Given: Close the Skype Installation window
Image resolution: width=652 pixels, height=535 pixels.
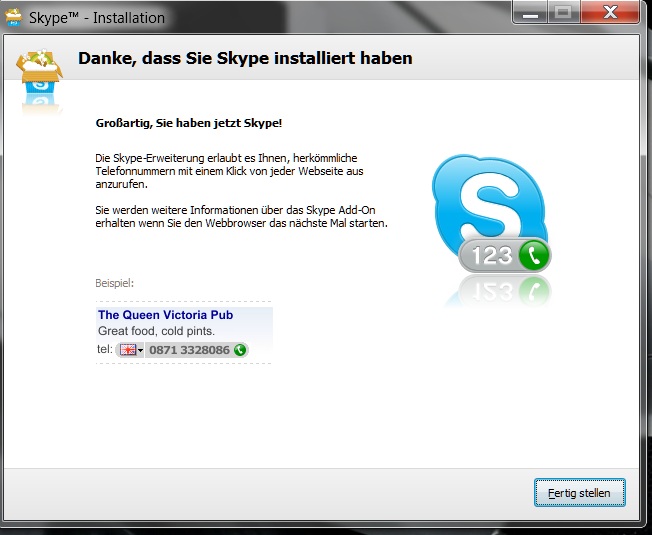Looking at the screenshot, I should pos(610,12).
